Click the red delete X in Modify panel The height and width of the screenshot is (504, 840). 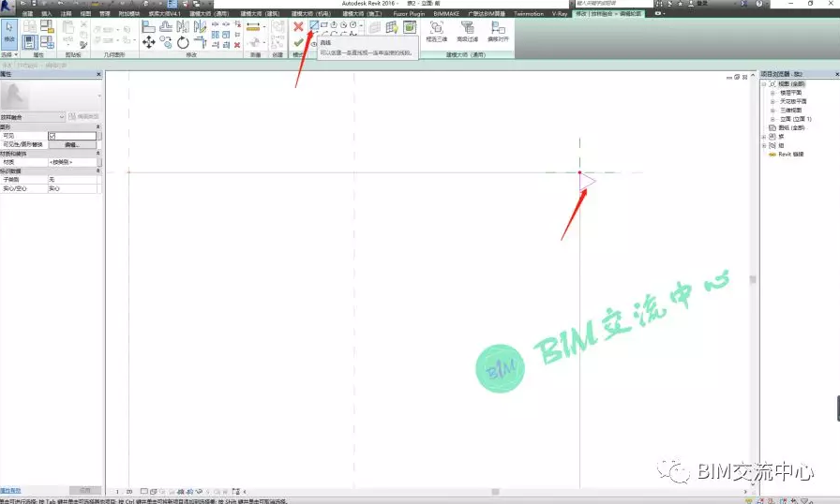[x=237, y=45]
